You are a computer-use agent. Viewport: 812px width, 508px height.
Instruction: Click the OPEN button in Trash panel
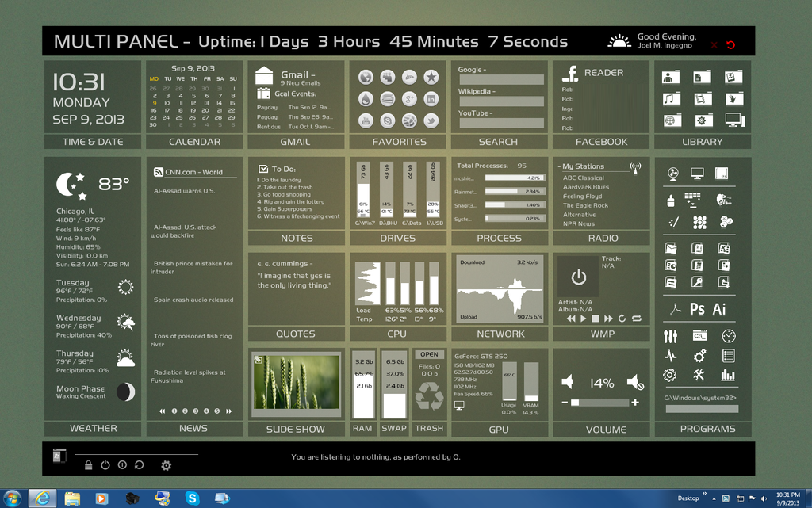429,354
